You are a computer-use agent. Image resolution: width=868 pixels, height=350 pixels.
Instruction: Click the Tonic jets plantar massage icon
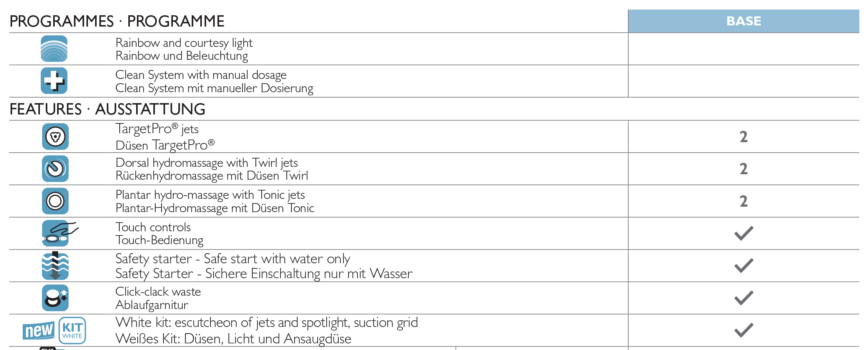coord(55,201)
